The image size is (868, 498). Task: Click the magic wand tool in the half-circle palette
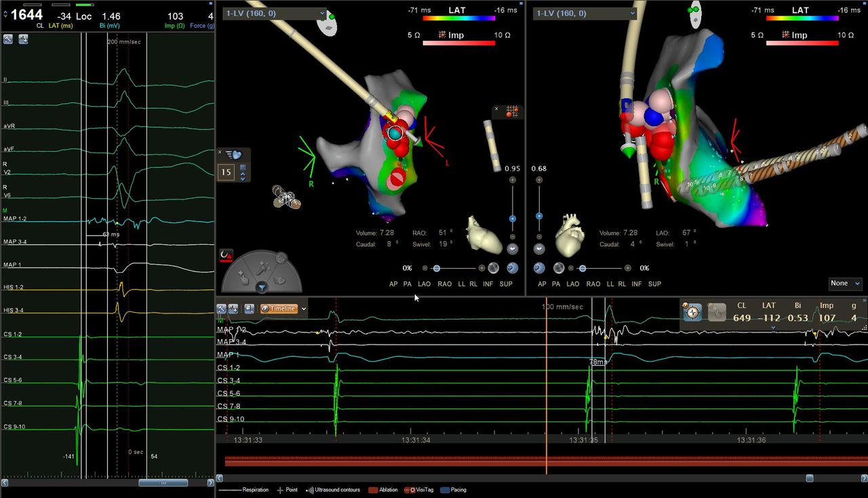[x=262, y=269]
